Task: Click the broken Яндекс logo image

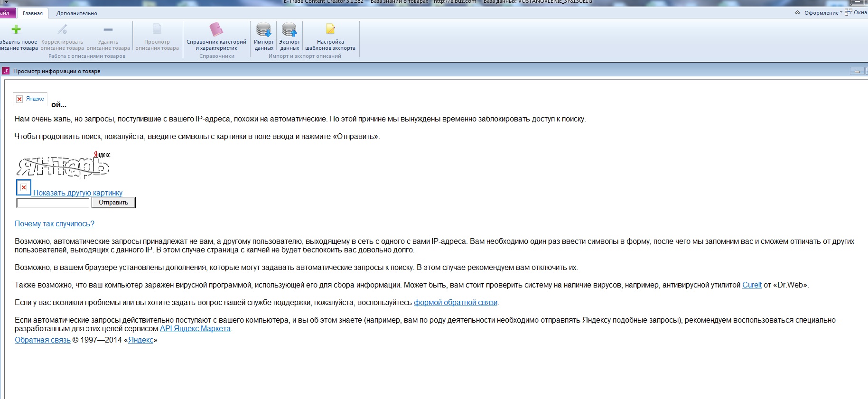Action: pyautogui.click(x=30, y=99)
